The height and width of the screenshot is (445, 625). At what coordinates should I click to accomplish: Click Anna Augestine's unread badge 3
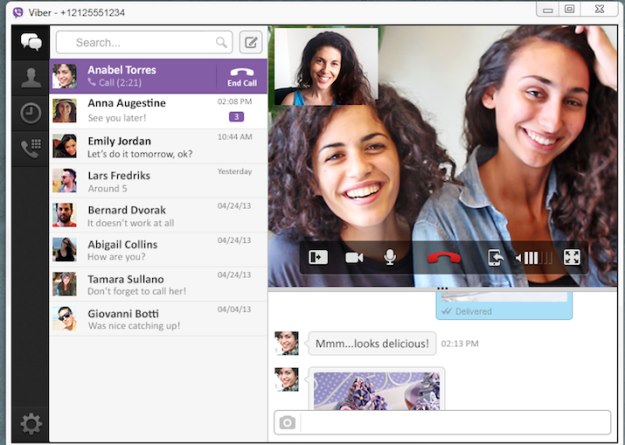236,117
